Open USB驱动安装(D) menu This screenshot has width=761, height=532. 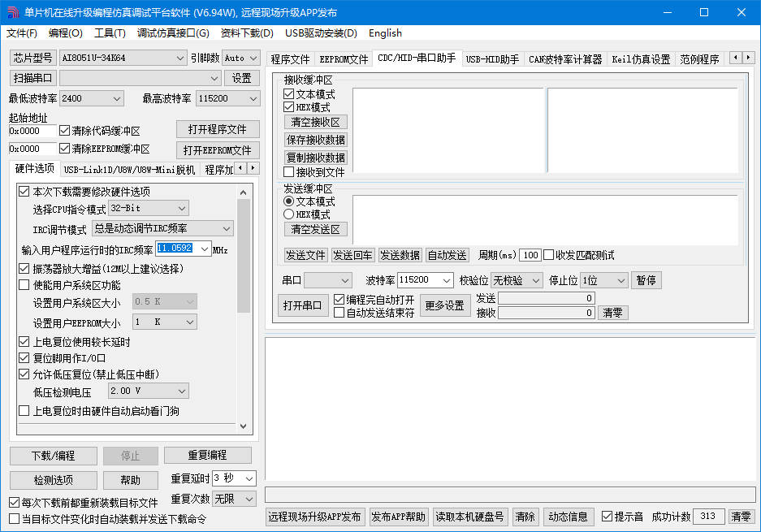click(322, 33)
